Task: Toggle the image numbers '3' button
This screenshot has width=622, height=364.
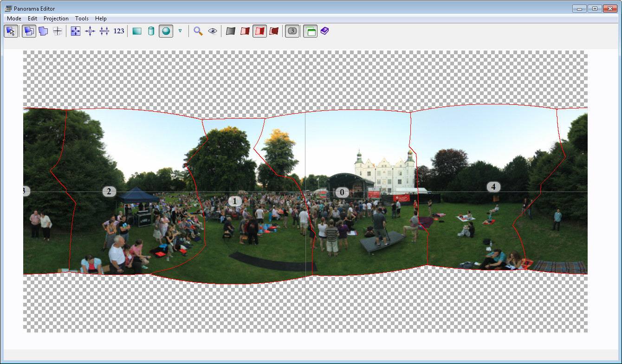Action: tap(292, 31)
